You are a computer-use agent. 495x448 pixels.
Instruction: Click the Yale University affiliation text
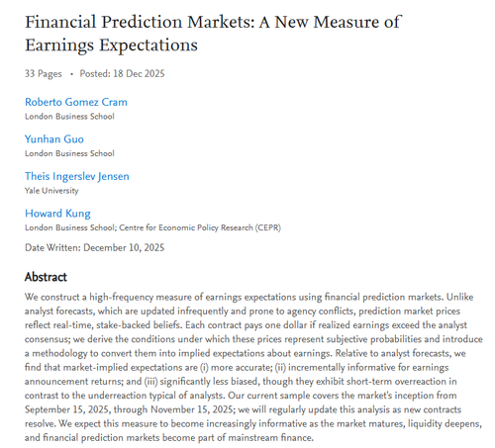[x=51, y=191]
